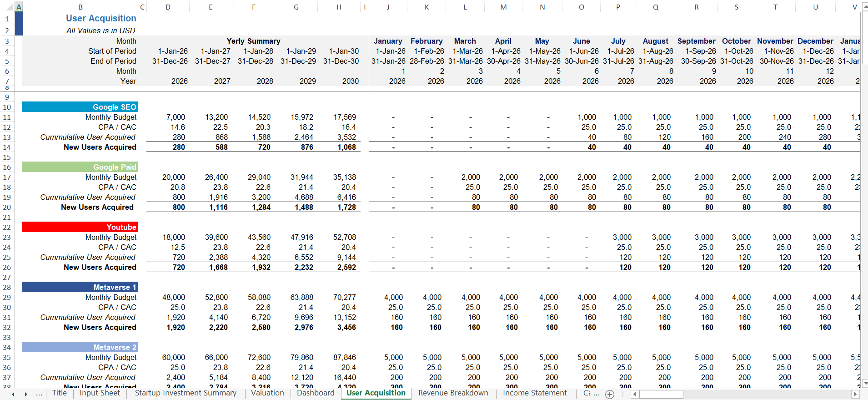Go to next sheet using right arrow
868x400 pixels.
(x=26, y=394)
